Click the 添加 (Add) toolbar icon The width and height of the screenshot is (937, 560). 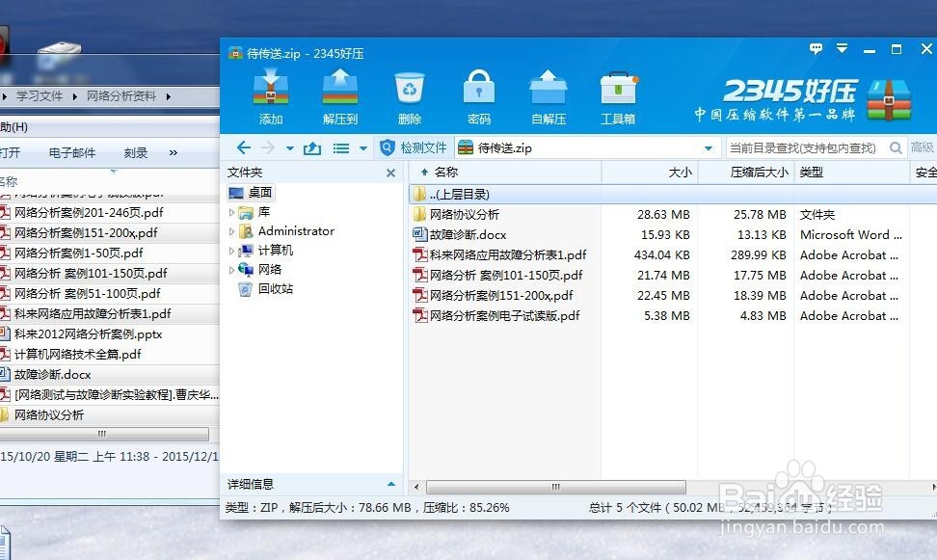[271, 96]
